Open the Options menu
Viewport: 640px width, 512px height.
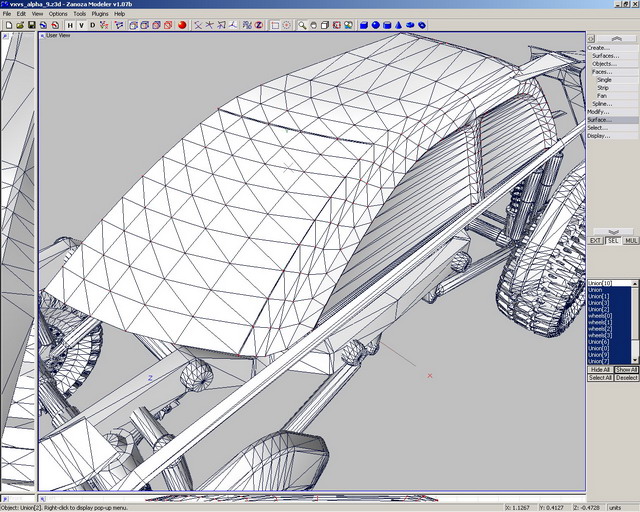point(58,14)
